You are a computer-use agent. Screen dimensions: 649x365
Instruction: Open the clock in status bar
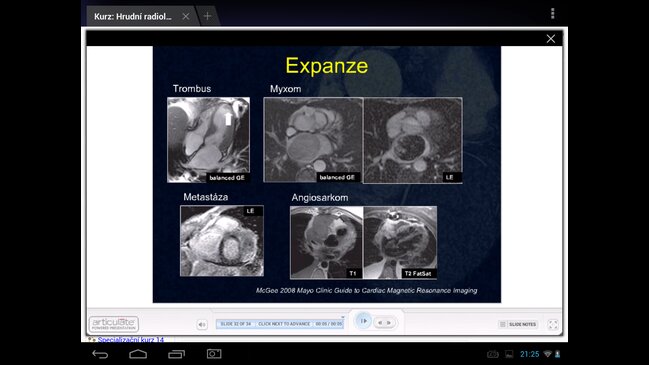(x=529, y=354)
